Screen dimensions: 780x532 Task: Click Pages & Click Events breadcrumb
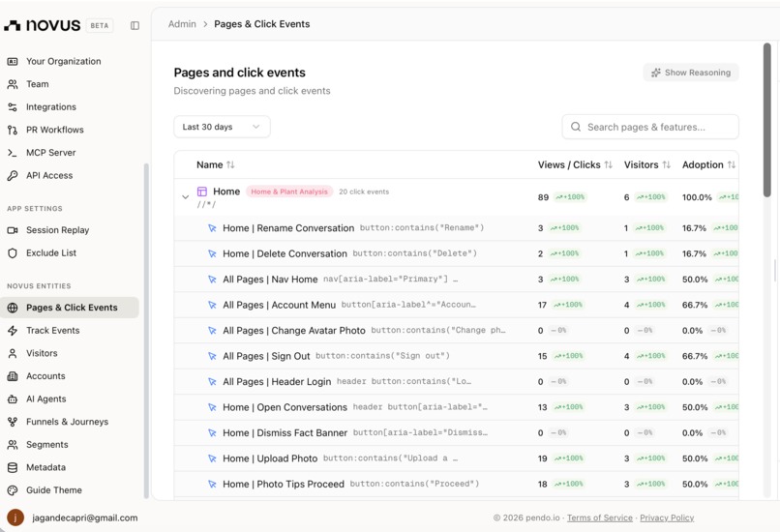[x=261, y=24]
